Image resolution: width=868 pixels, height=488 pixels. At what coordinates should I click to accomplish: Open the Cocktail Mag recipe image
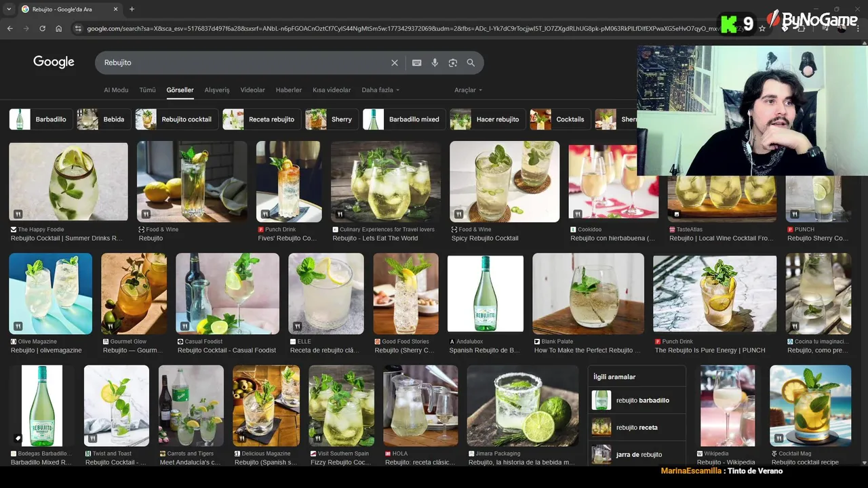tap(810, 406)
